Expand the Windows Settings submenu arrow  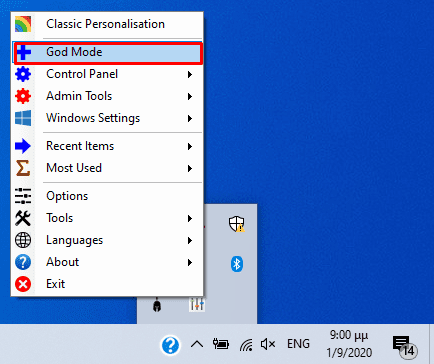click(190, 118)
